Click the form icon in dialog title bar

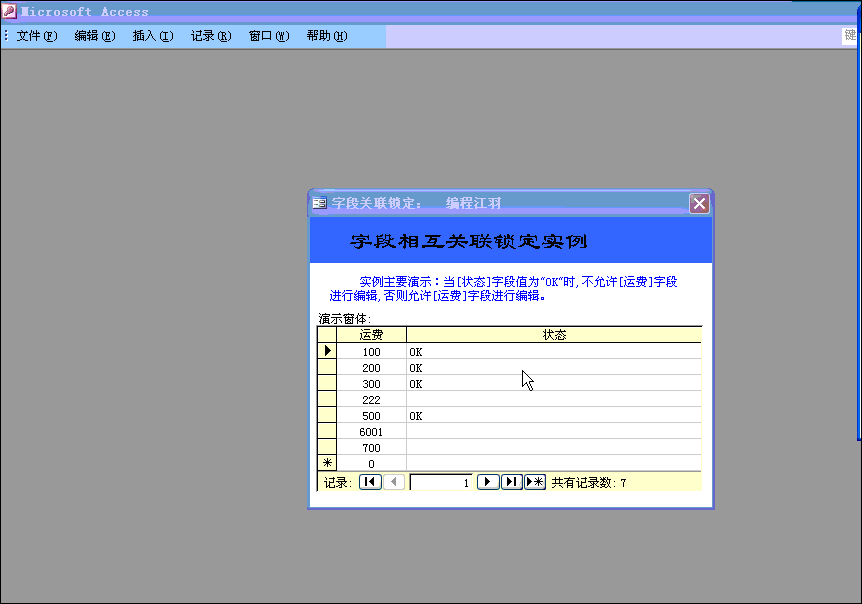(320, 203)
